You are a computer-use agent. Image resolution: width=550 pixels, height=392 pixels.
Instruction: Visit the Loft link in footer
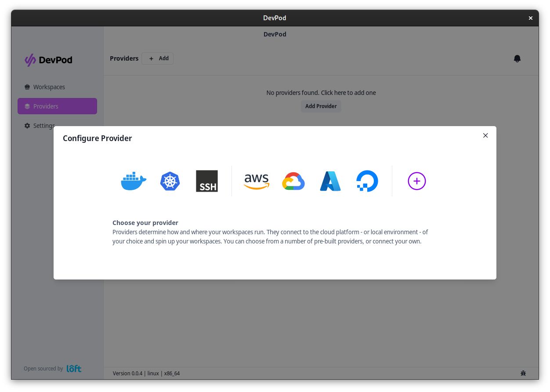tap(73, 369)
